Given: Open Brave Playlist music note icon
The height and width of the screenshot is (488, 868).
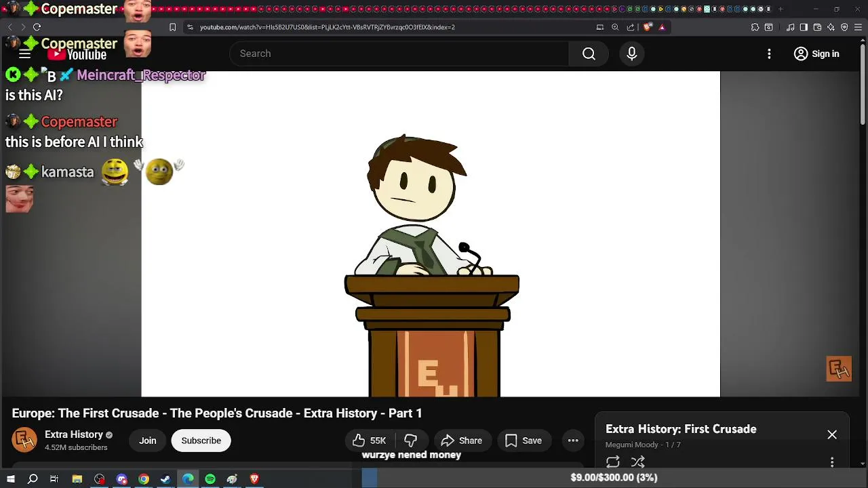Looking at the screenshot, I should coord(791,27).
